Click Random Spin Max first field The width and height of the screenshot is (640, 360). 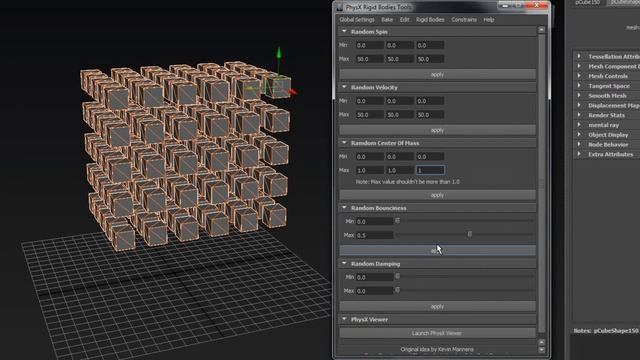pyautogui.click(x=369, y=59)
